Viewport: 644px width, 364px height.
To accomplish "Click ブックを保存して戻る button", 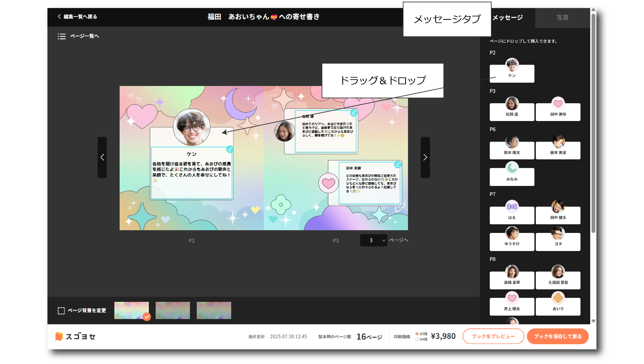I will point(557,336).
